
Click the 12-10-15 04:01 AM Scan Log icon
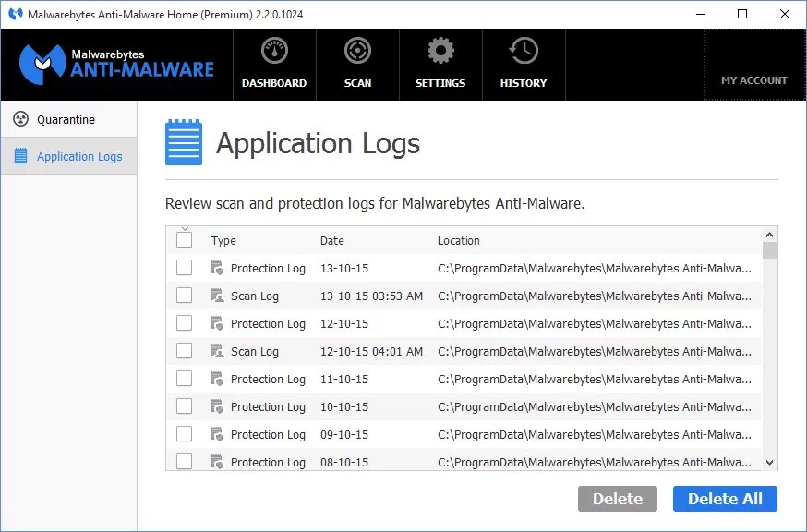tap(217, 351)
